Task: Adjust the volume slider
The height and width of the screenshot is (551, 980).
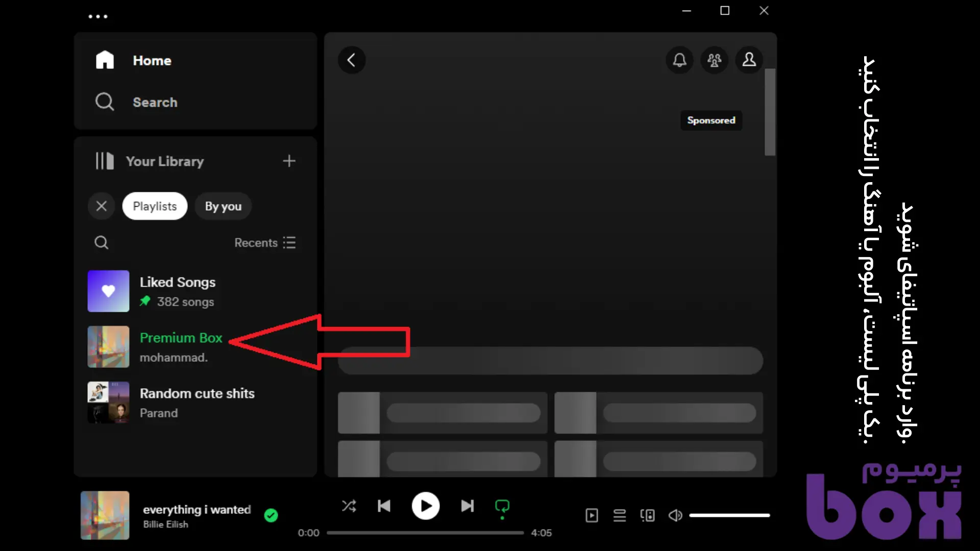Action: point(729,515)
